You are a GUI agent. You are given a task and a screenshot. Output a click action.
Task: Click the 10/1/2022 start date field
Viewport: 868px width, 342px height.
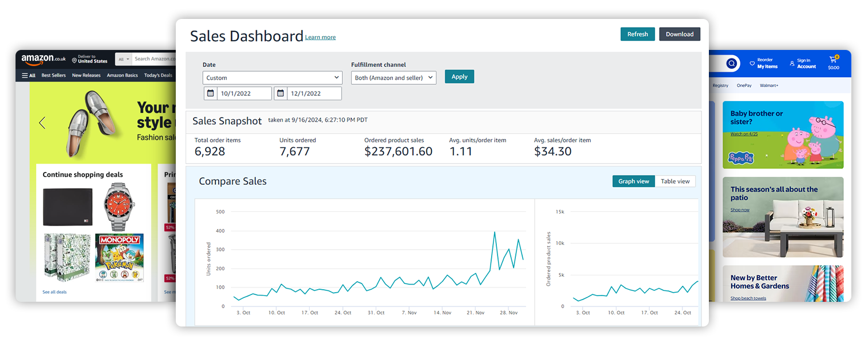coord(244,94)
